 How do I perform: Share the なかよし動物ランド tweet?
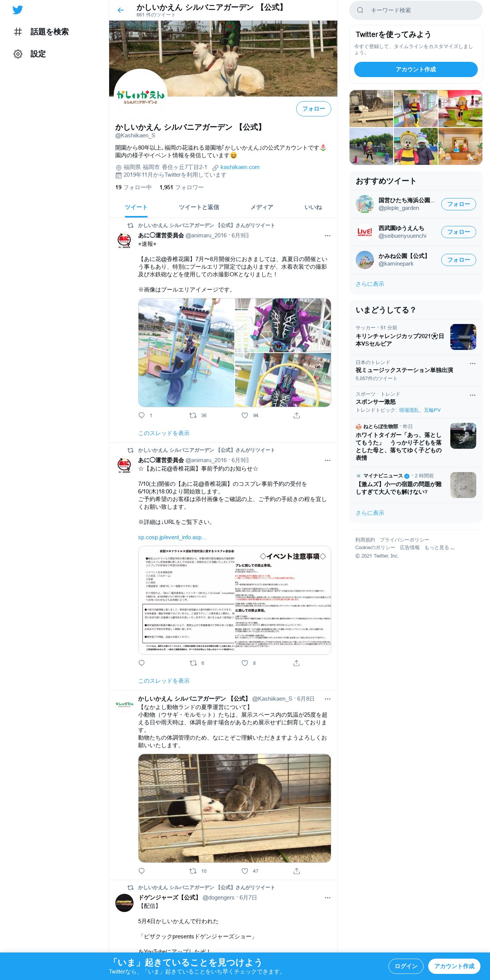(x=297, y=871)
